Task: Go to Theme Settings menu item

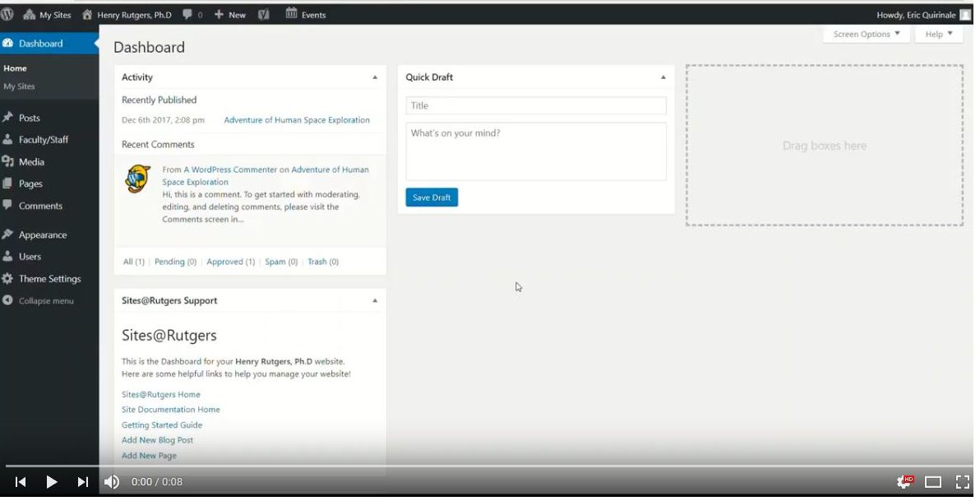Action: click(x=49, y=279)
